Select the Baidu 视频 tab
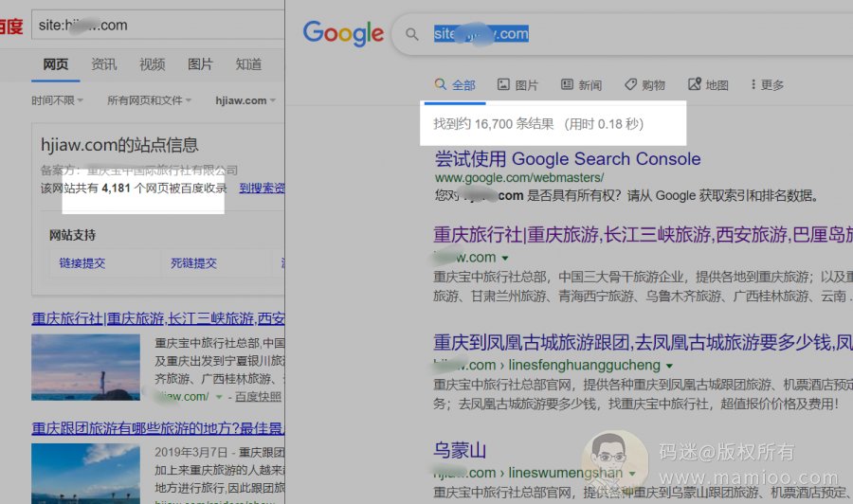This screenshot has height=504, width=853. [x=152, y=64]
